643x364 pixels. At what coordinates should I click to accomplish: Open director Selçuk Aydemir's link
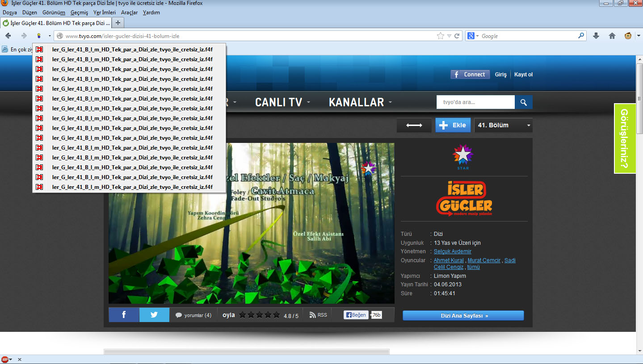452,251
